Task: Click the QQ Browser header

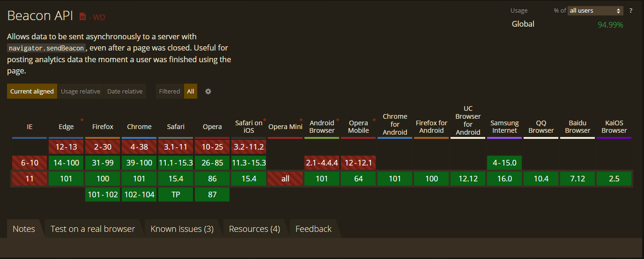Action: coord(541,127)
